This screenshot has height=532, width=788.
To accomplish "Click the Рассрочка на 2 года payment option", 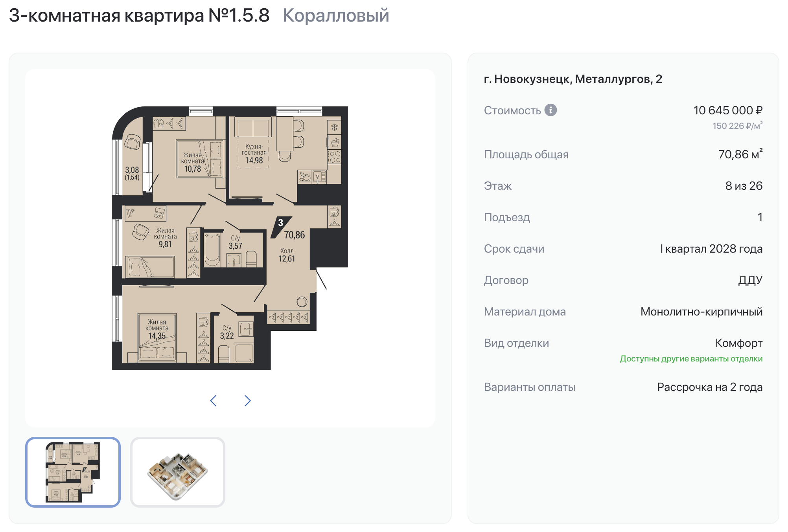I will (710, 387).
